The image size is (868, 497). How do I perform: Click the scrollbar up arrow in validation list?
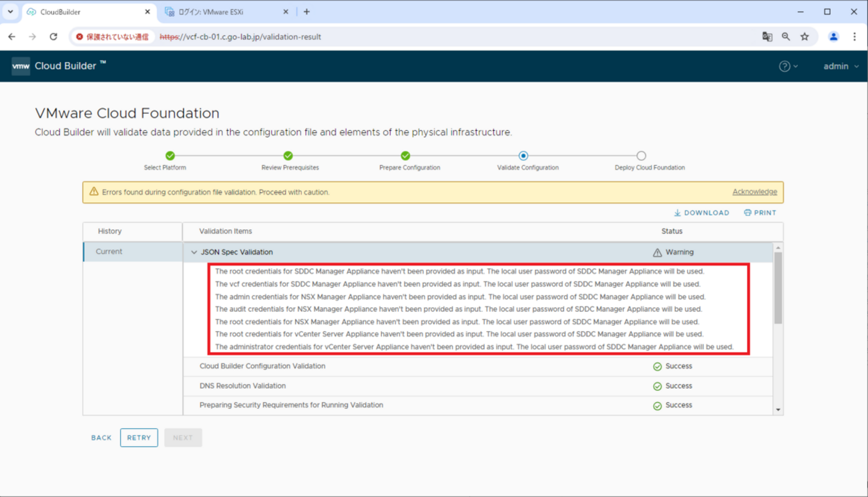tap(778, 248)
